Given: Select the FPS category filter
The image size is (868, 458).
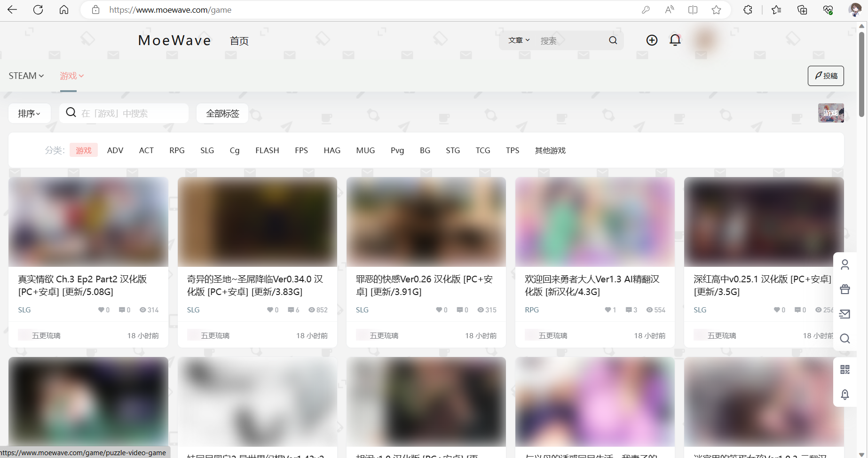Looking at the screenshot, I should [x=301, y=150].
